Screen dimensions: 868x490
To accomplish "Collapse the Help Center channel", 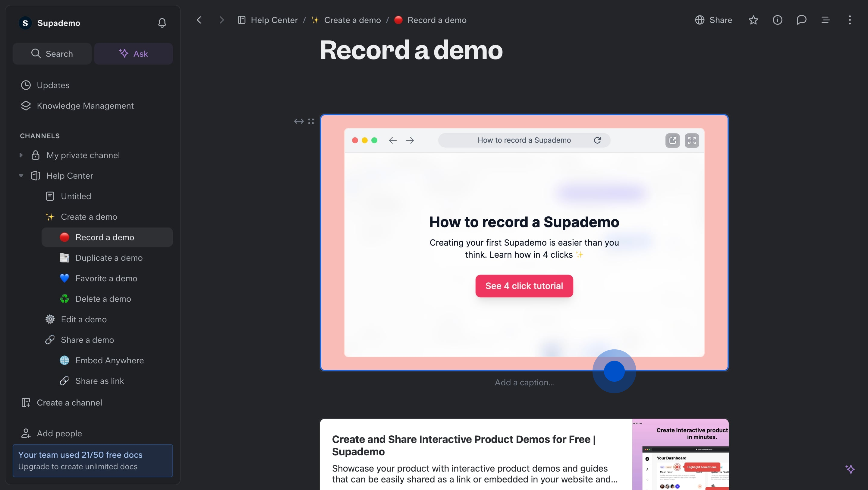I will [x=21, y=176].
